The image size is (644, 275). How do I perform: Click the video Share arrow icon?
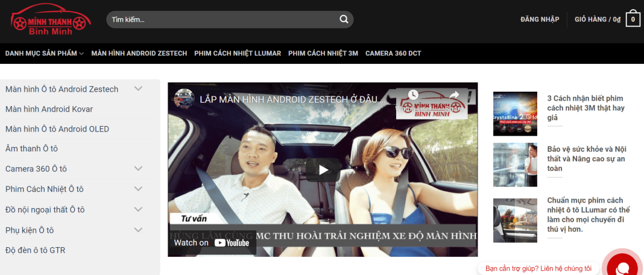(454, 95)
